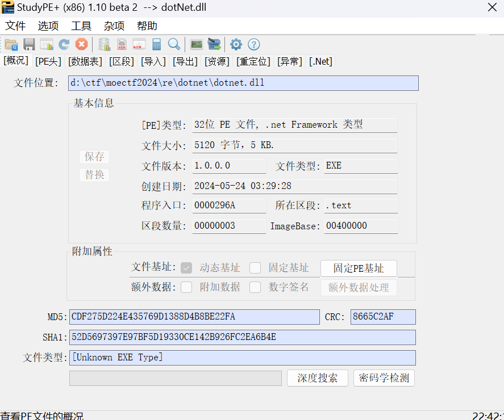Click the 所在区段 .text field
Viewport: 504px width, 420px height.
361,205
